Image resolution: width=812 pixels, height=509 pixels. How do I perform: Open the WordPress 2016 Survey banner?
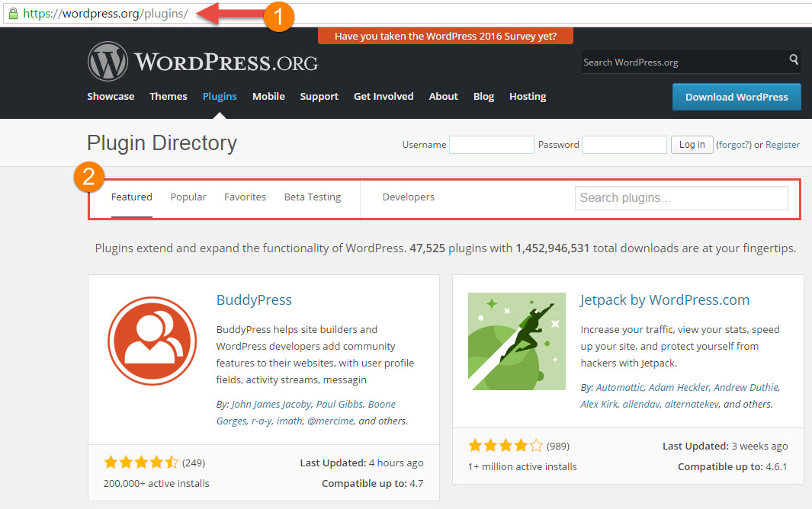445,35
